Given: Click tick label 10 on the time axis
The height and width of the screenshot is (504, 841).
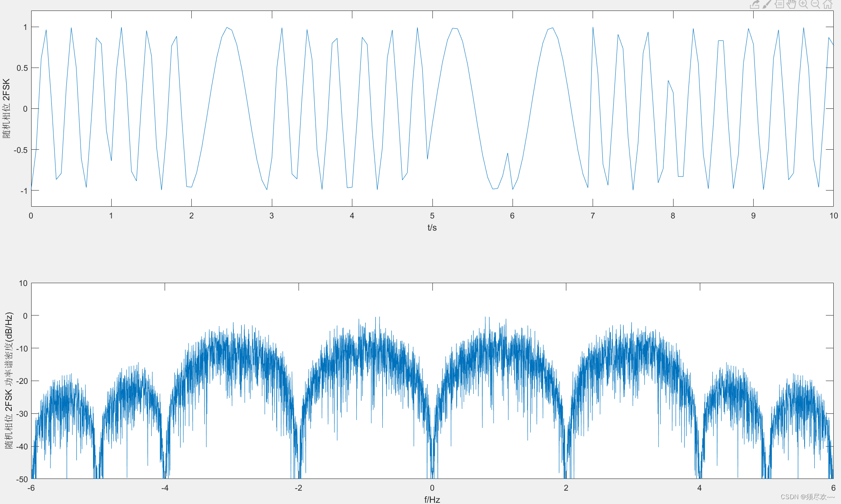Looking at the screenshot, I should [833, 216].
